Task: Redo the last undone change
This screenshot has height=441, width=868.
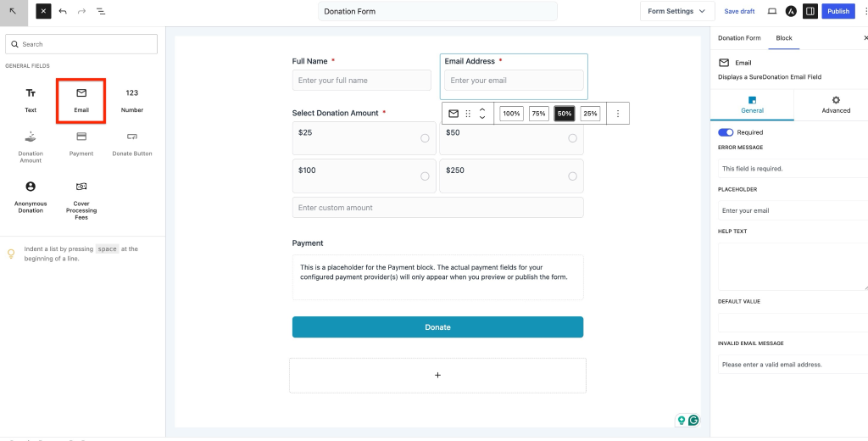Action: [81, 11]
